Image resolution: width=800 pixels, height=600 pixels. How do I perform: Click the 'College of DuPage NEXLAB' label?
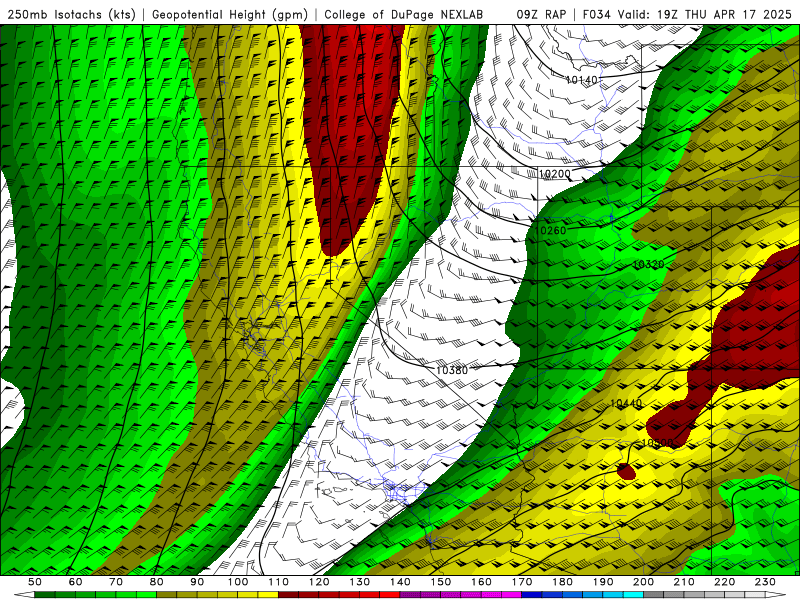point(404,15)
